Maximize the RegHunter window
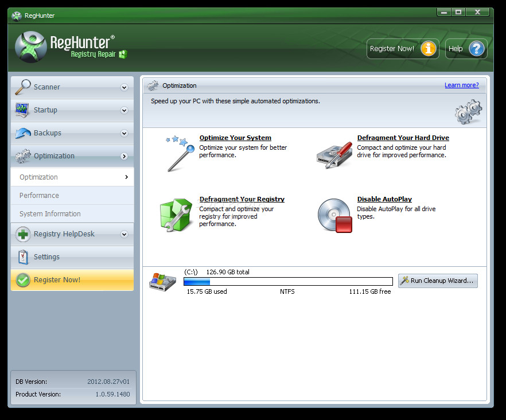The image size is (506, 420). (x=458, y=12)
